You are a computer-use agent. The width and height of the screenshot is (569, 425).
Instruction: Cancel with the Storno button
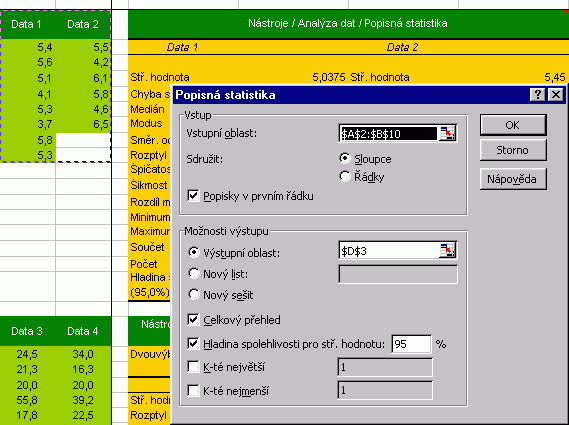tap(513, 150)
